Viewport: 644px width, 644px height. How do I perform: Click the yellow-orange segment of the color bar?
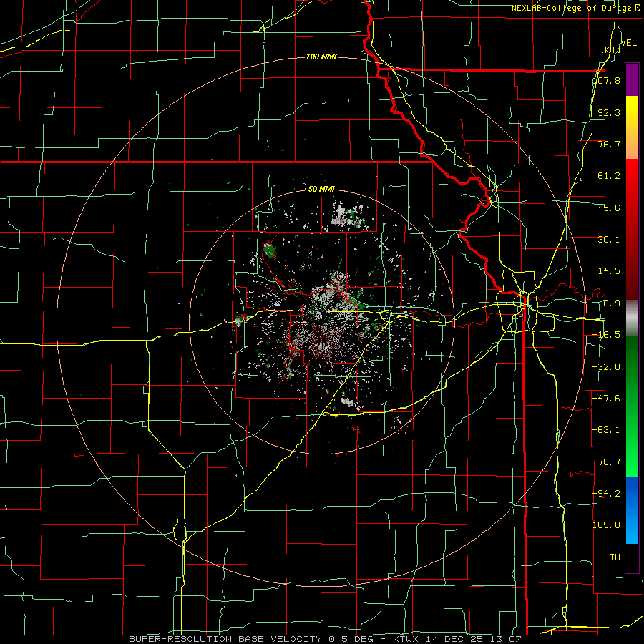coord(632,127)
